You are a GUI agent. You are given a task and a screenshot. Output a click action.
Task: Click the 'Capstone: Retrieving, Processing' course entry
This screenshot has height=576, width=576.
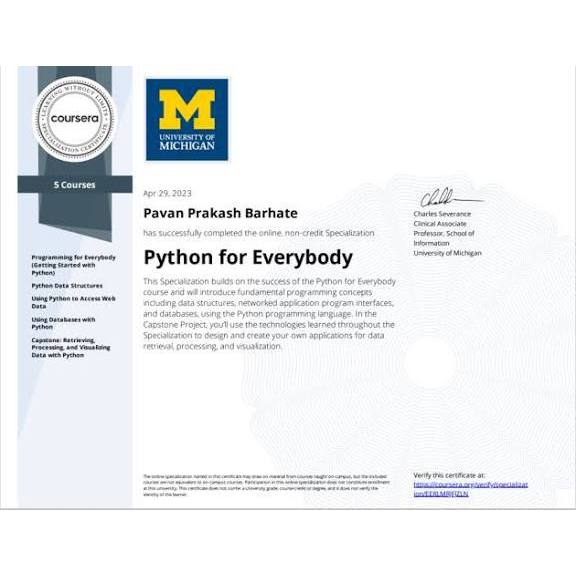pyautogui.click(x=71, y=348)
